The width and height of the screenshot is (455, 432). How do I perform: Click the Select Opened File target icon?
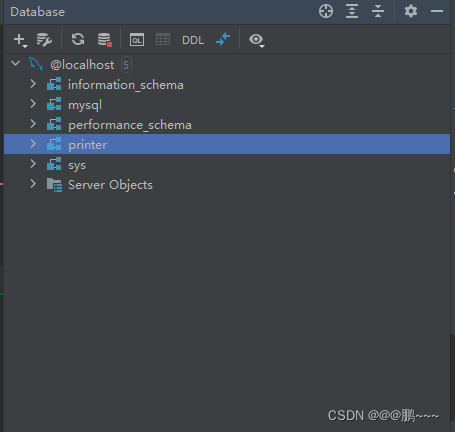(x=326, y=11)
